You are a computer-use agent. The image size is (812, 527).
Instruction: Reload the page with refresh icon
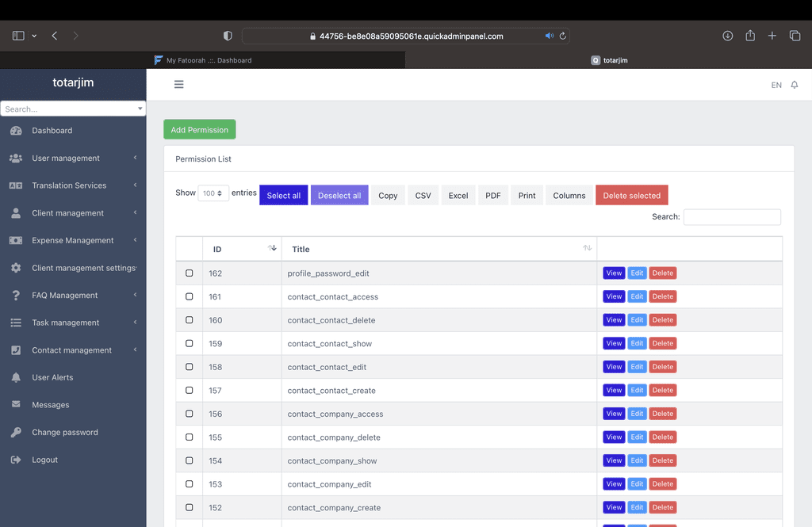563,36
